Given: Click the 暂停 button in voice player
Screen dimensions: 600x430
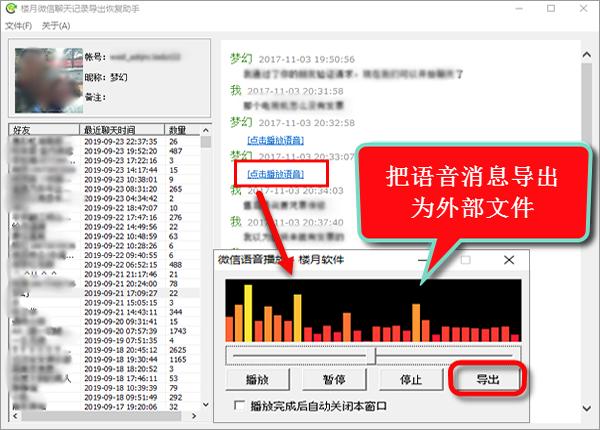Looking at the screenshot, I should pos(334,380).
